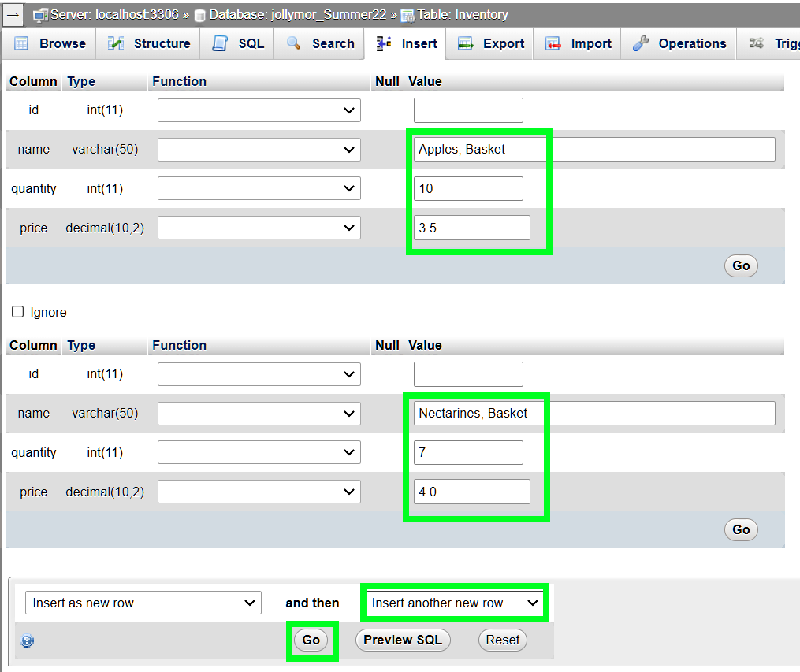Click the table icon before Table: Inventory
This screenshot has height=672, width=800.
[407, 15]
